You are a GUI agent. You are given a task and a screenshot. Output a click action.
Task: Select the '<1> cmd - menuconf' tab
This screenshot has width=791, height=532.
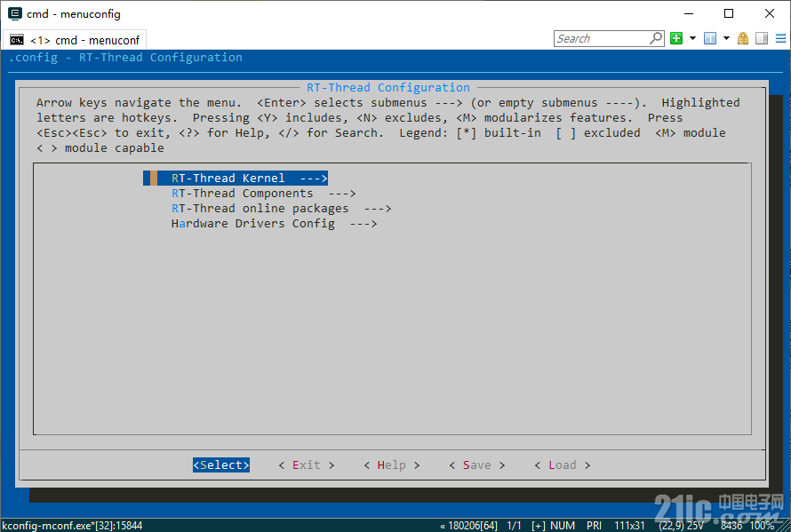pyautogui.click(x=76, y=40)
